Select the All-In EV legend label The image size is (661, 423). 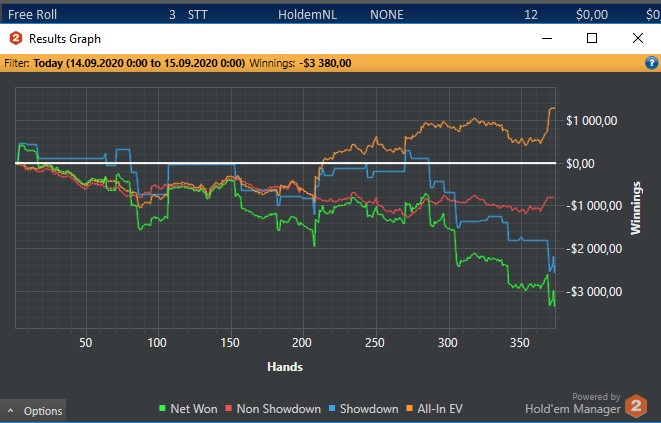tap(440, 409)
